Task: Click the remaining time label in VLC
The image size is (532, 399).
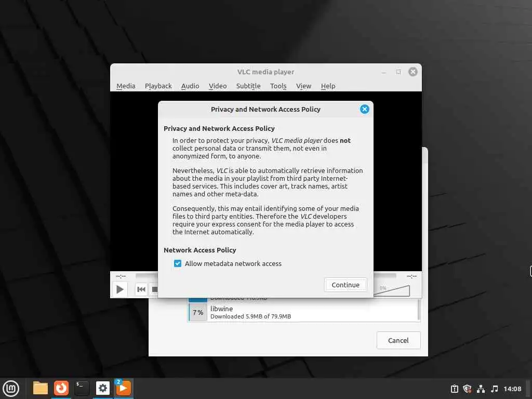Action: coord(411,276)
